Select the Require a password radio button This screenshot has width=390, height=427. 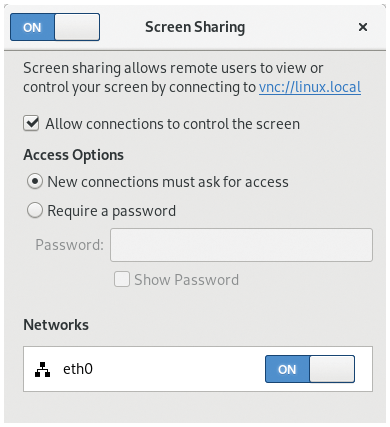pyautogui.click(x=35, y=211)
